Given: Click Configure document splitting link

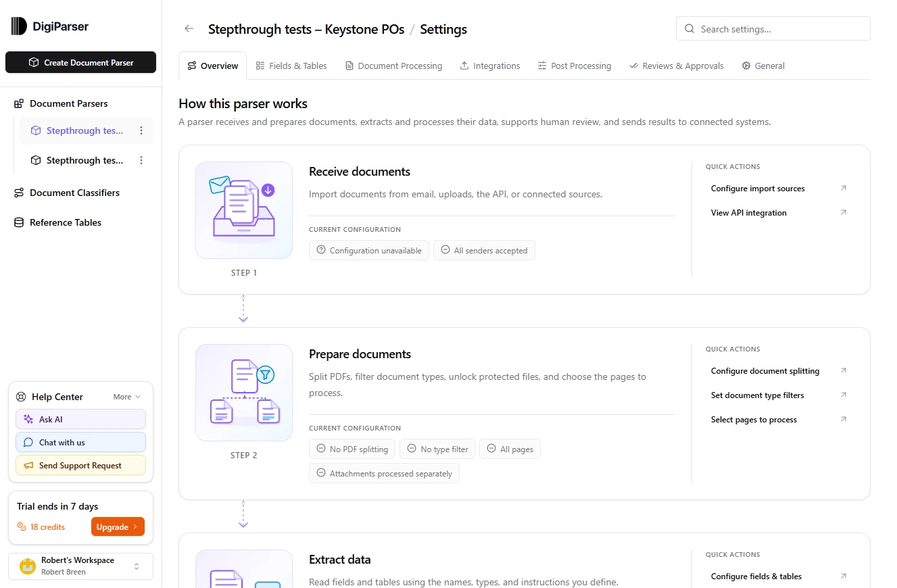Looking at the screenshot, I should [x=765, y=370].
